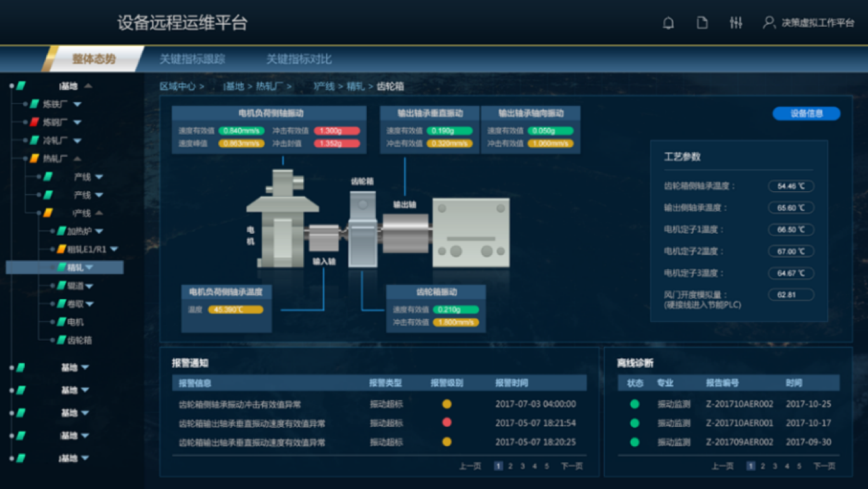This screenshot has height=489, width=868.
Task: Select page 3 in offline diagnosis pagination
Action: click(x=775, y=466)
